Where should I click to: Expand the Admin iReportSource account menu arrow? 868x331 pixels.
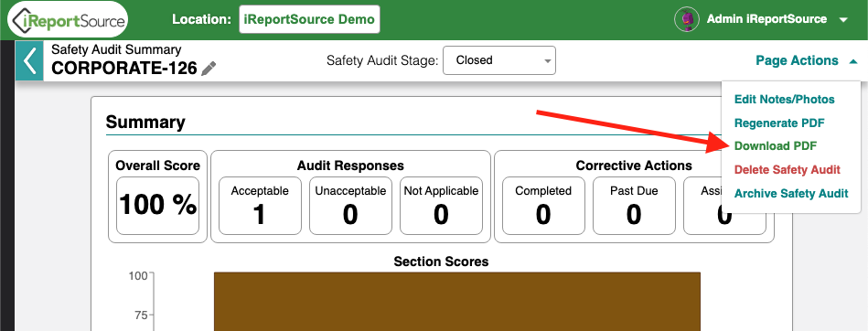pyautogui.click(x=843, y=20)
